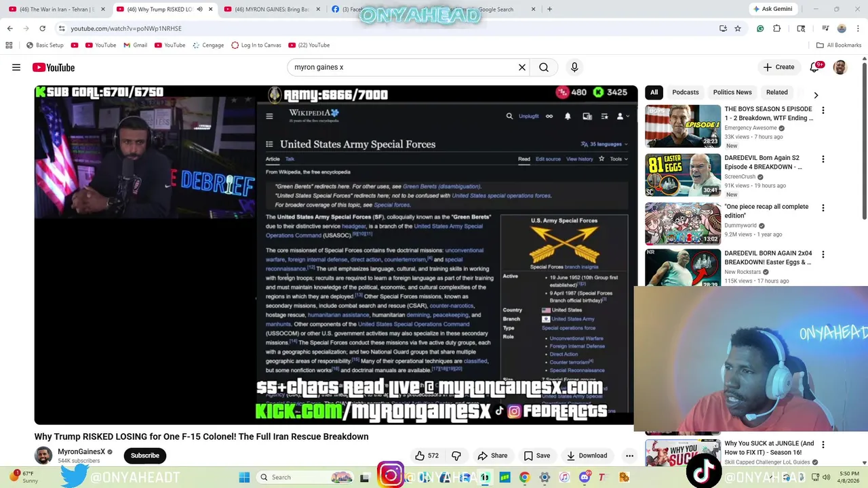Open Basic Setup bookmark
Screen dimensions: 868x488
(x=44, y=45)
